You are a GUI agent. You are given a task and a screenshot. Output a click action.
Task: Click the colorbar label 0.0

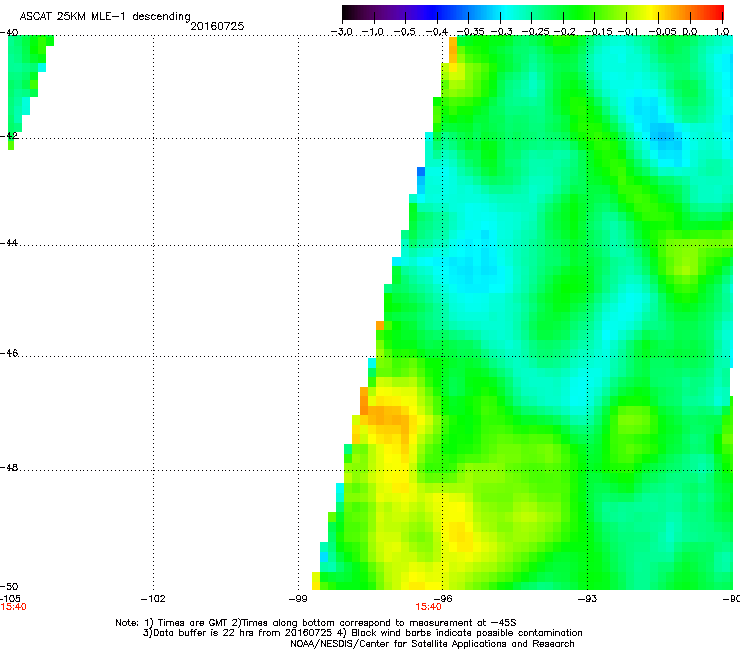[x=690, y=32]
